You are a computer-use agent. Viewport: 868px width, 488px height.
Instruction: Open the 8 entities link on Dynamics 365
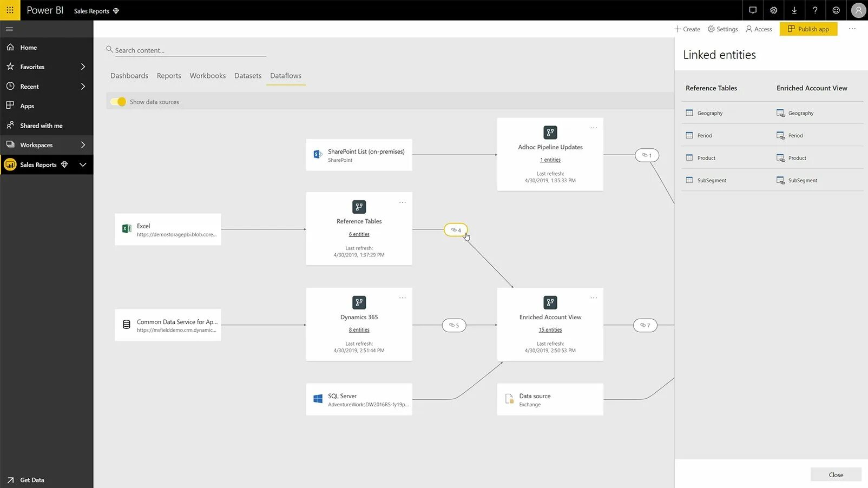coord(359,330)
